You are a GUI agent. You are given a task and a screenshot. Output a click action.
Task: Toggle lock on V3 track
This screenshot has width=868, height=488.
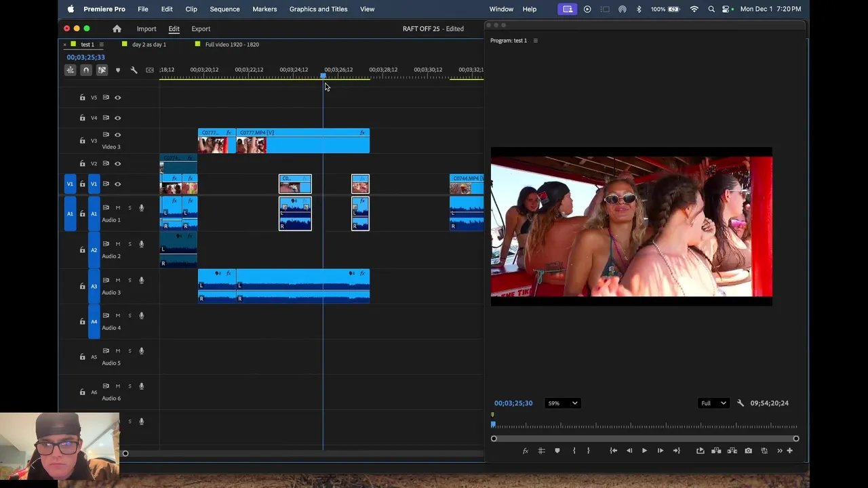pos(83,141)
